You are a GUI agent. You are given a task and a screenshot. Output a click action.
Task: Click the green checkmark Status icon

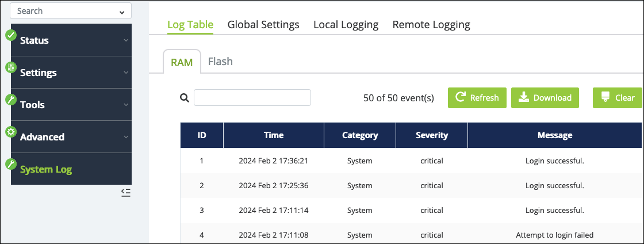(11, 35)
